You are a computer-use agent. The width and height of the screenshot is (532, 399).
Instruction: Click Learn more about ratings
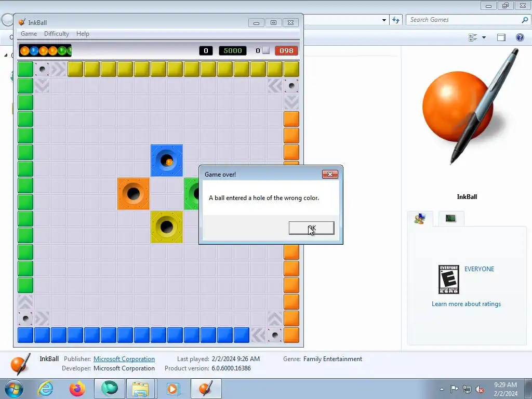(x=466, y=304)
